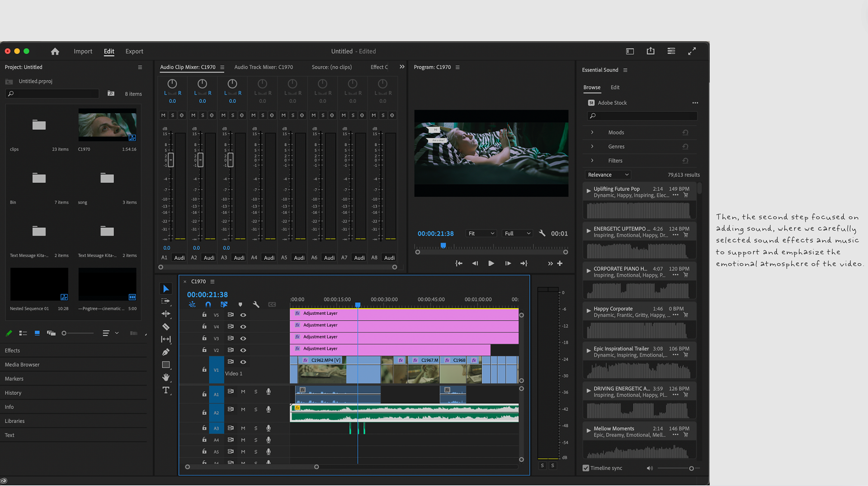This screenshot has height=486, width=868.
Task: Select the Razor tool in the toolbar
Action: 166,327
